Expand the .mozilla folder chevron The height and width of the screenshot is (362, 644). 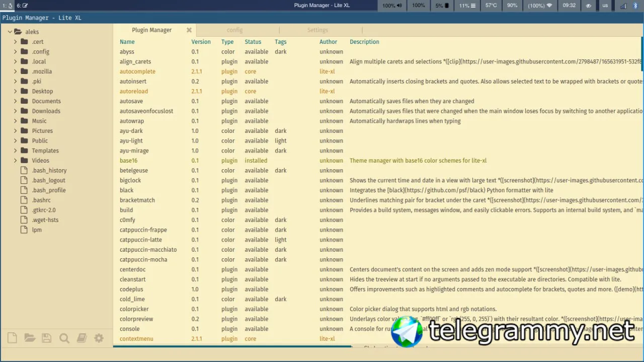[x=16, y=71]
